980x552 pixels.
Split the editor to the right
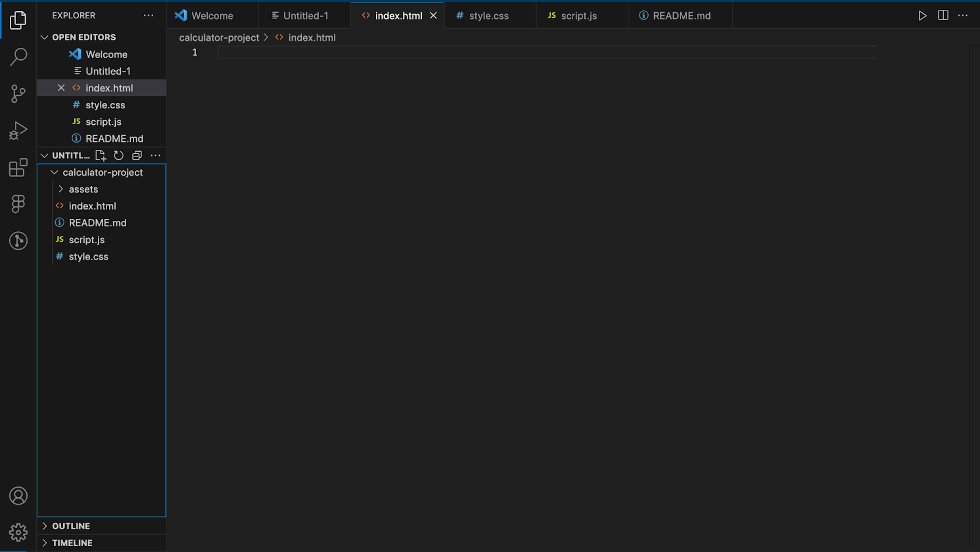(943, 15)
